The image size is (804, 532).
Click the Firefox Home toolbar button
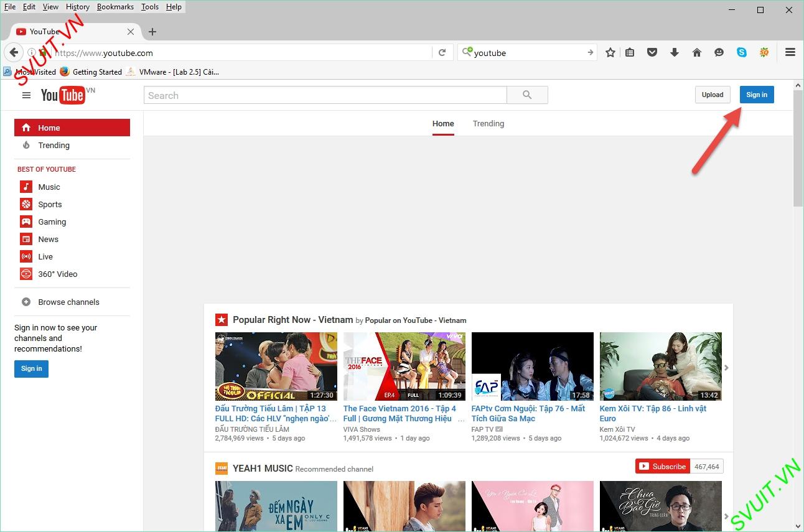(697, 53)
